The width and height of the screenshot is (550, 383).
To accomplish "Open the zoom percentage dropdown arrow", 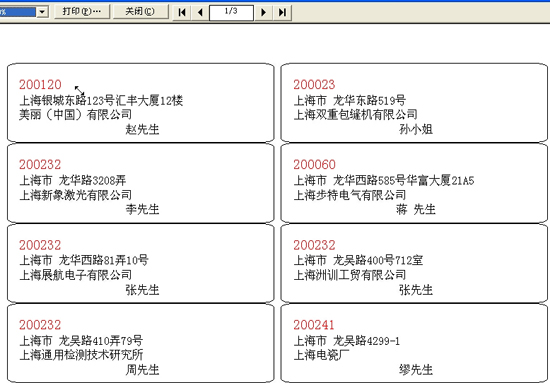I will [x=42, y=12].
